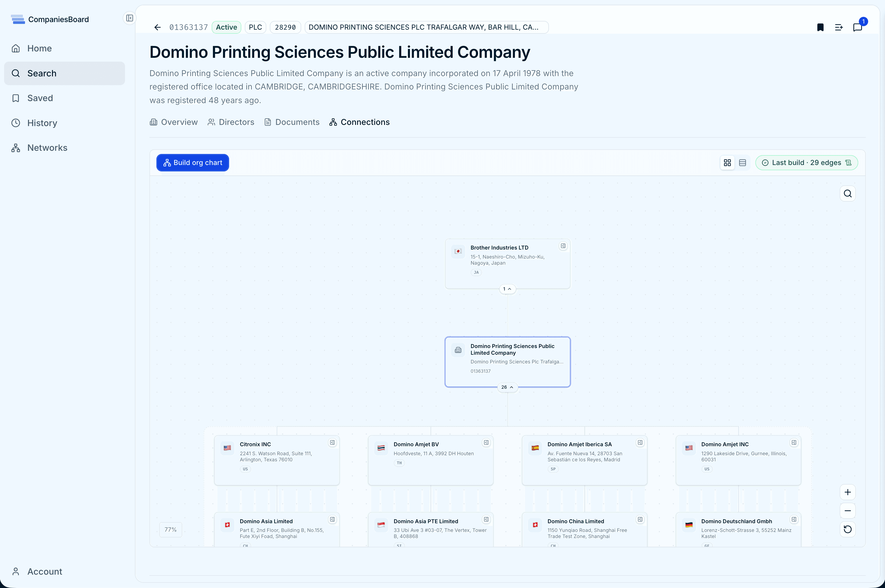Open side panel for Domino Asia Limited

coord(333,519)
